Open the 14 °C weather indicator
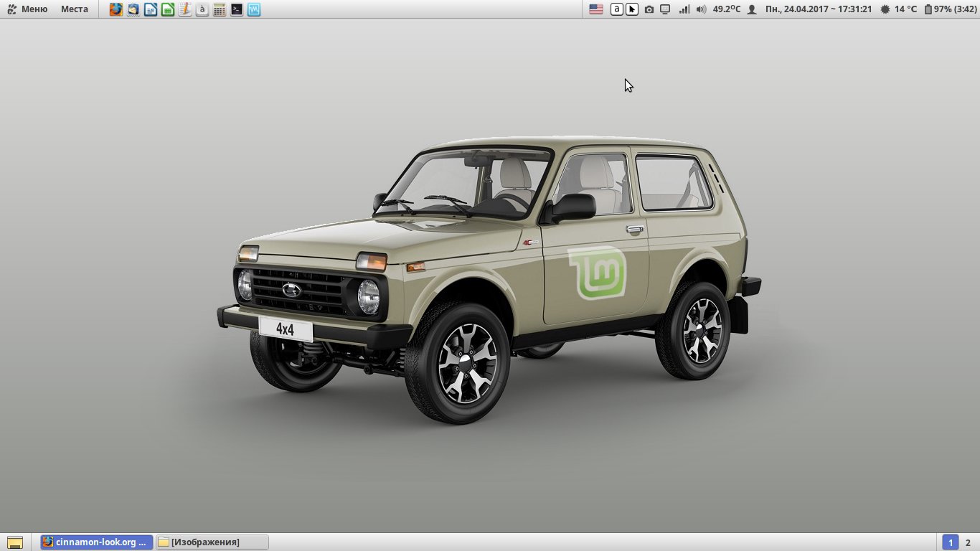Image resolution: width=980 pixels, height=551 pixels. (x=899, y=9)
